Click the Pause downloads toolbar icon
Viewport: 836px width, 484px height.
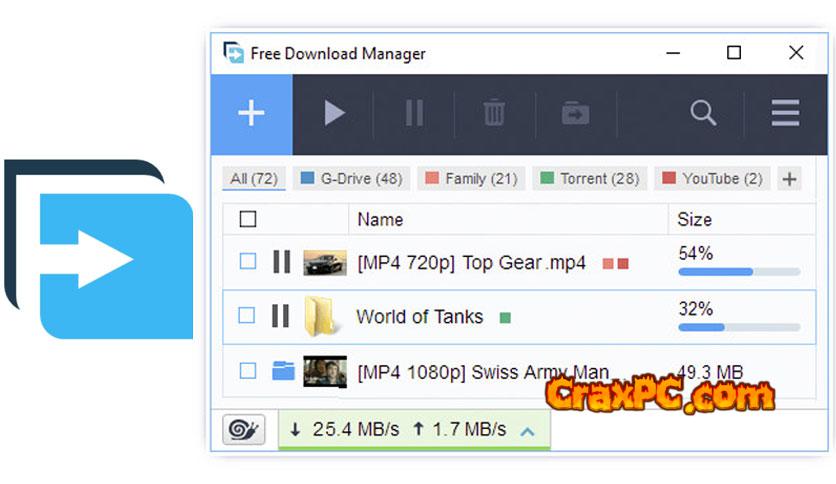(414, 114)
